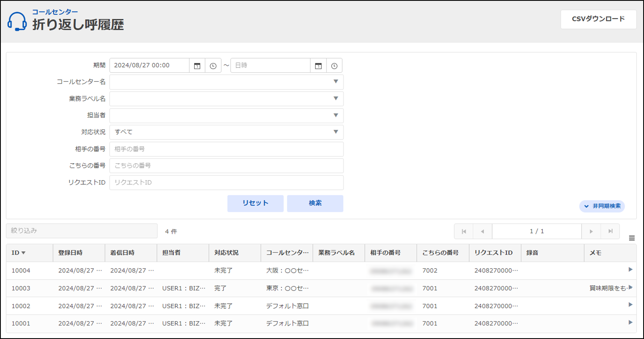This screenshot has height=339, width=644.
Task: Open the 業務ラベル名 dropdown
Action: click(226, 99)
